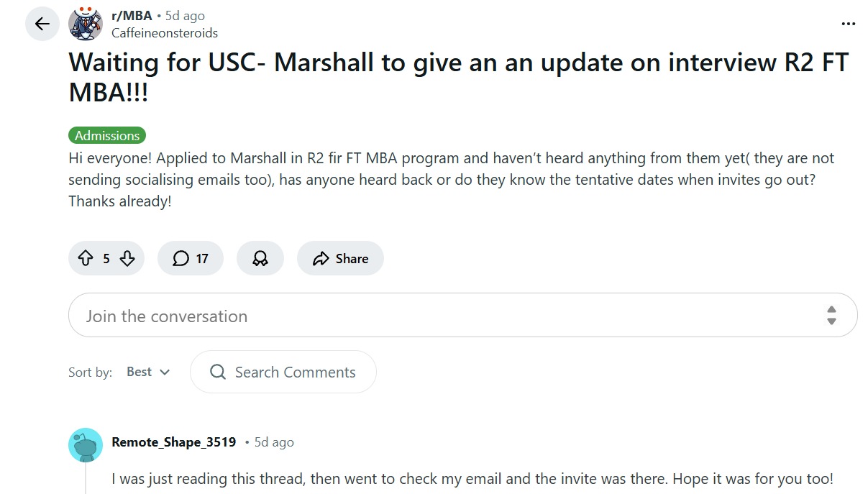Select the Admissions flair tag
The height and width of the screenshot is (494, 868).
pos(107,135)
